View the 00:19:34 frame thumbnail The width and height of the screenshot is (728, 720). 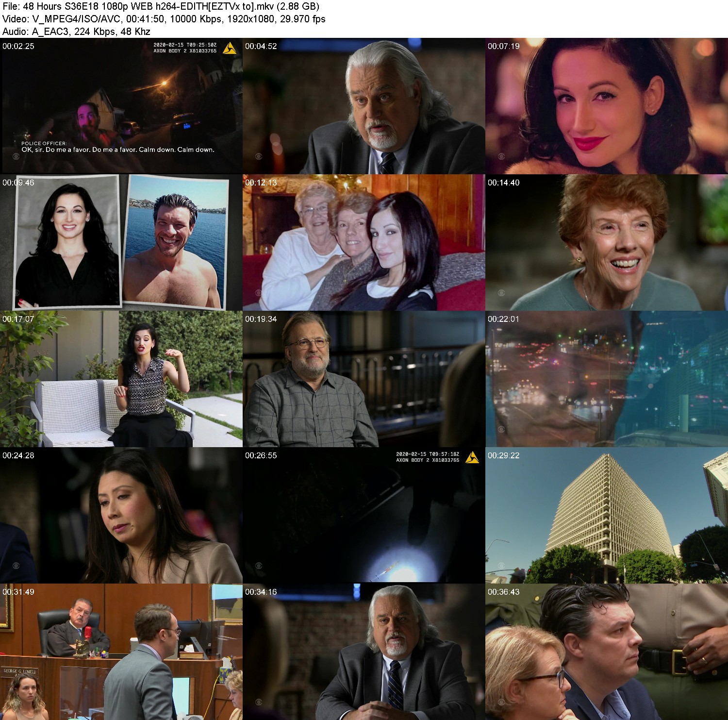364,379
